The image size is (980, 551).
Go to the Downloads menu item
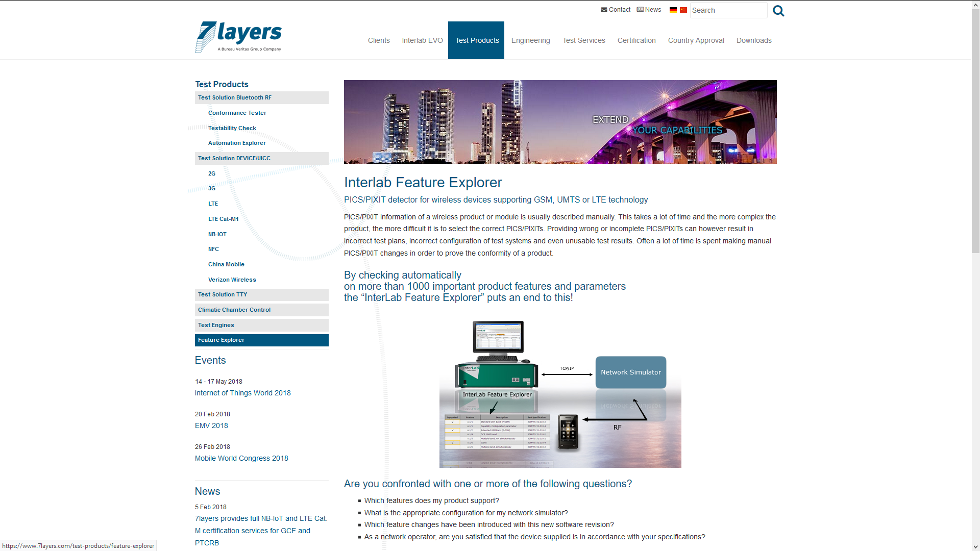click(x=753, y=40)
